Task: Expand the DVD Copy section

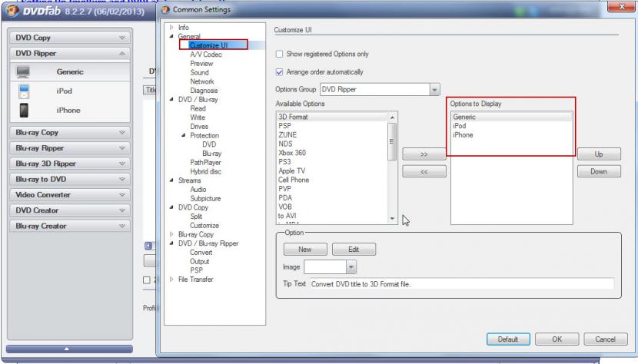Action: pos(70,38)
